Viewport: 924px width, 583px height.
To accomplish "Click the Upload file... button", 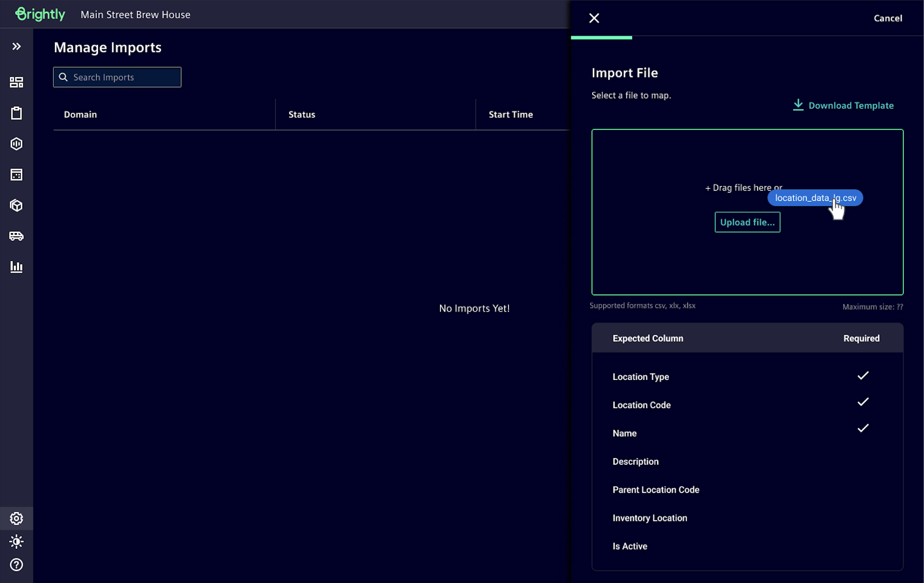I will [x=747, y=222].
